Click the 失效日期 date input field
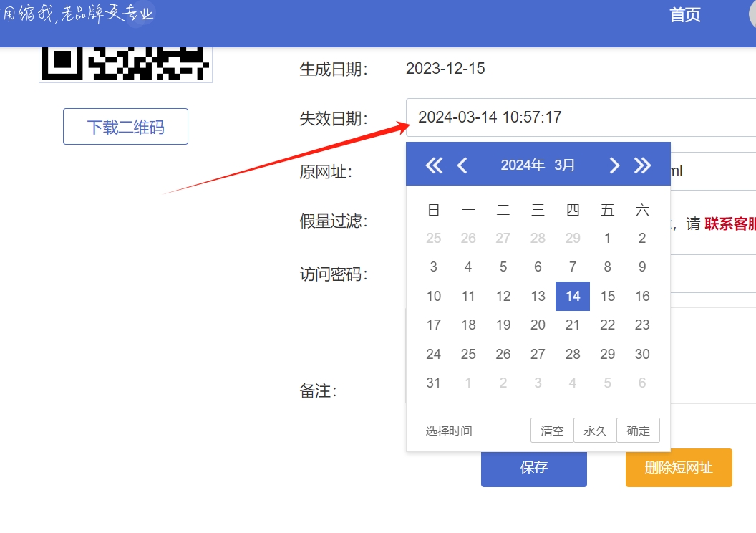Image resolution: width=756 pixels, height=533 pixels. (580, 117)
